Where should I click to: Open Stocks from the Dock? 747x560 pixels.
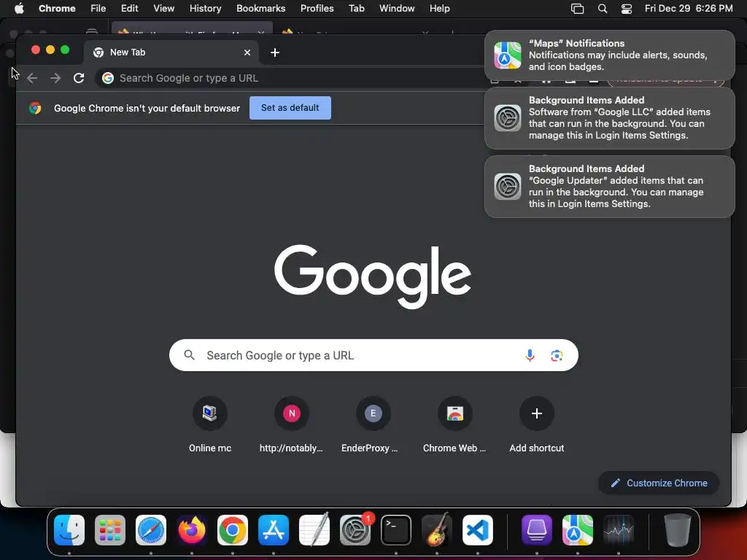[x=619, y=530]
